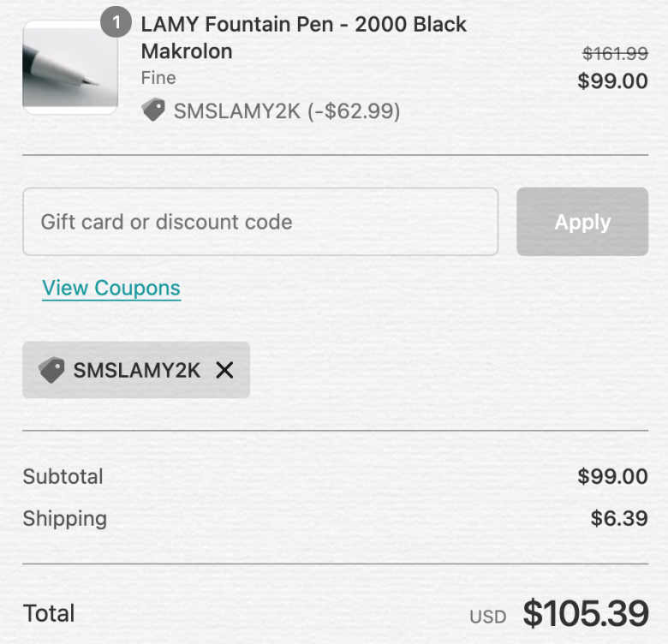Click the USD currency label
Image resolution: width=668 pixels, height=644 pixels.
pos(488,617)
